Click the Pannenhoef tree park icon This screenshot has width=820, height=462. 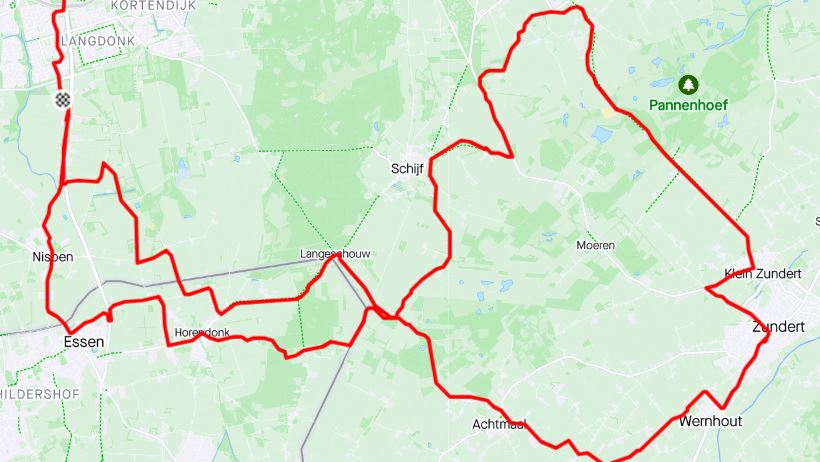[688, 84]
